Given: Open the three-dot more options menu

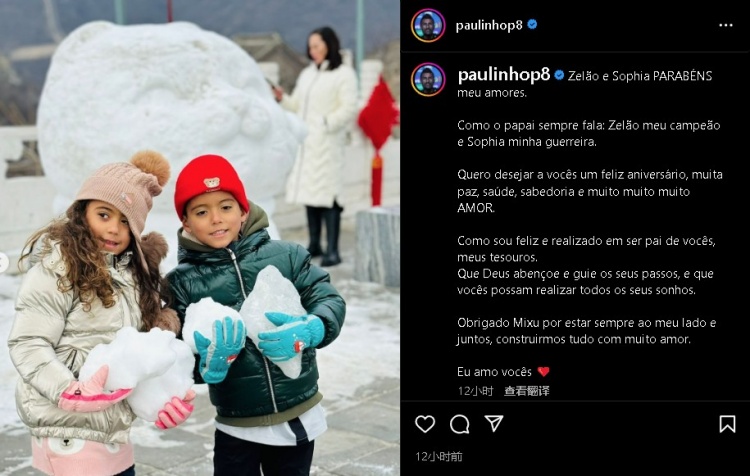Looking at the screenshot, I should [726, 25].
